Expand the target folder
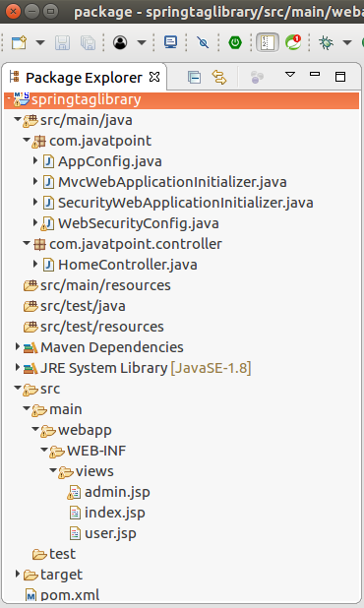 [18, 574]
